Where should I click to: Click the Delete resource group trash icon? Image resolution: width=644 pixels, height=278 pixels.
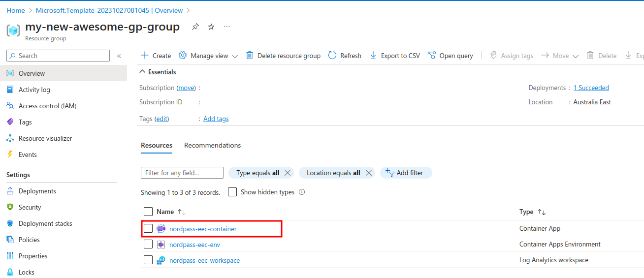250,56
